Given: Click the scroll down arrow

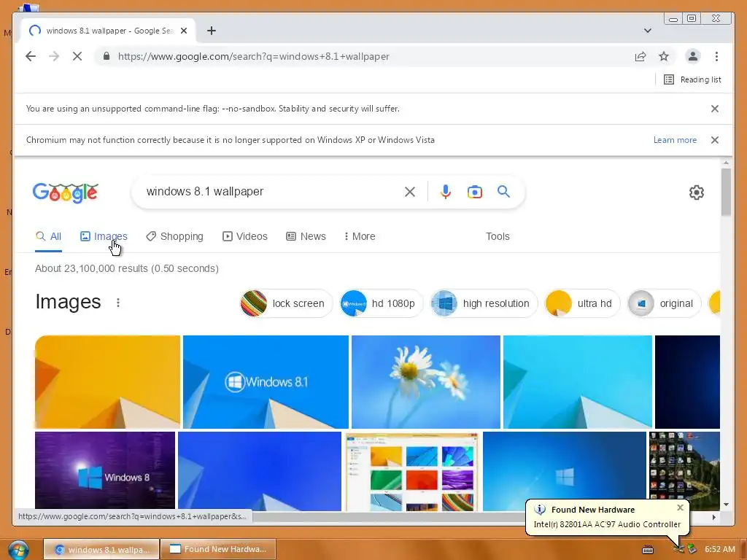Looking at the screenshot, I should tap(726, 505).
